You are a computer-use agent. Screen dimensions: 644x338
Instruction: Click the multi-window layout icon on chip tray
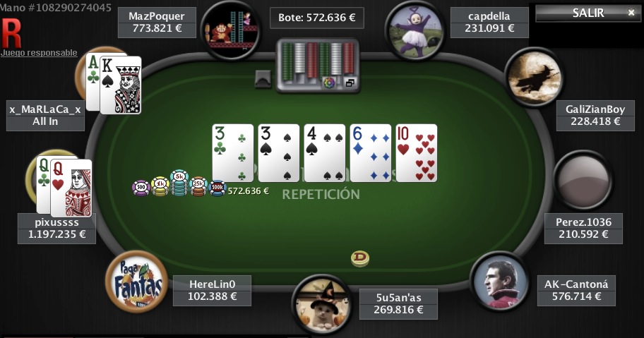pyautogui.click(x=350, y=83)
